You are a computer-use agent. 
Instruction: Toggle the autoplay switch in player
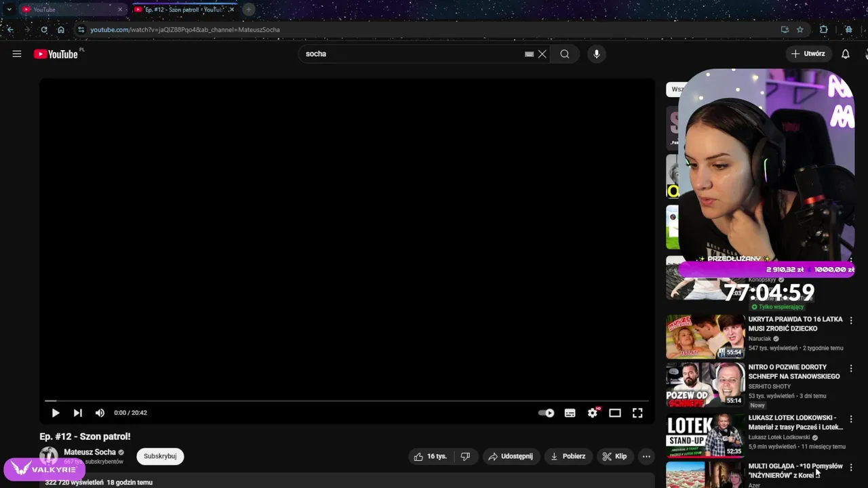coord(546,413)
